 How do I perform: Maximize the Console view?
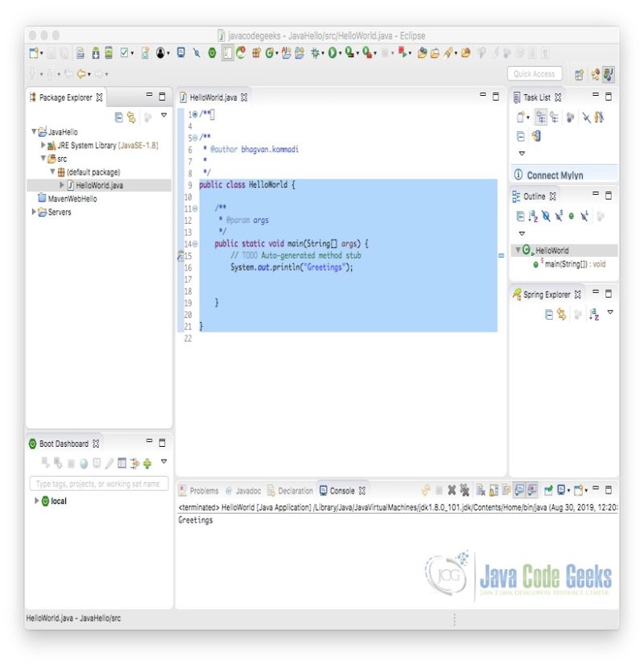pyautogui.click(x=608, y=489)
